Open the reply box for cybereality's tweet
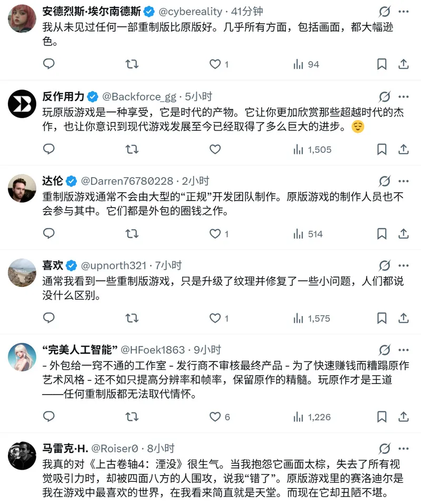 tap(49, 64)
